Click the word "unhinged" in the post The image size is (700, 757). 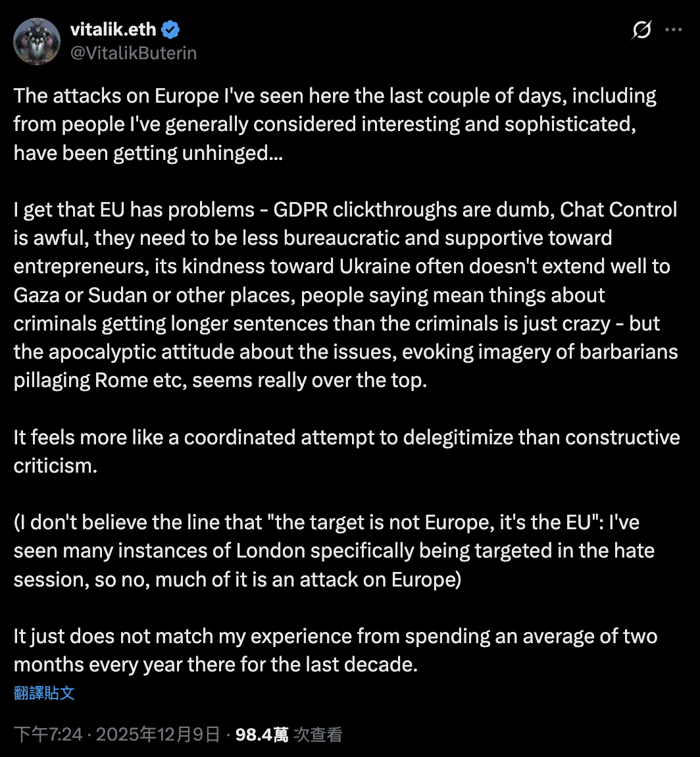(x=222, y=153)
